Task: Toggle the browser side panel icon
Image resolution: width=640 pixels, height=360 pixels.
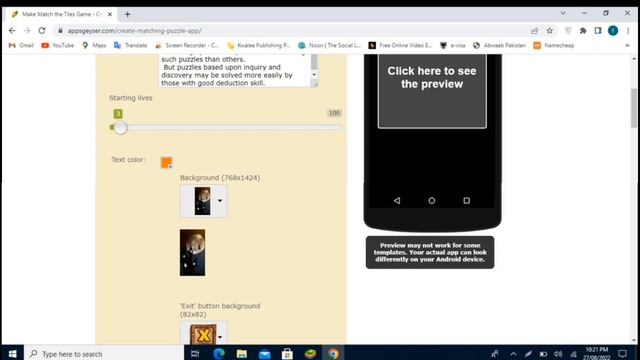Action: pos(598,31)
